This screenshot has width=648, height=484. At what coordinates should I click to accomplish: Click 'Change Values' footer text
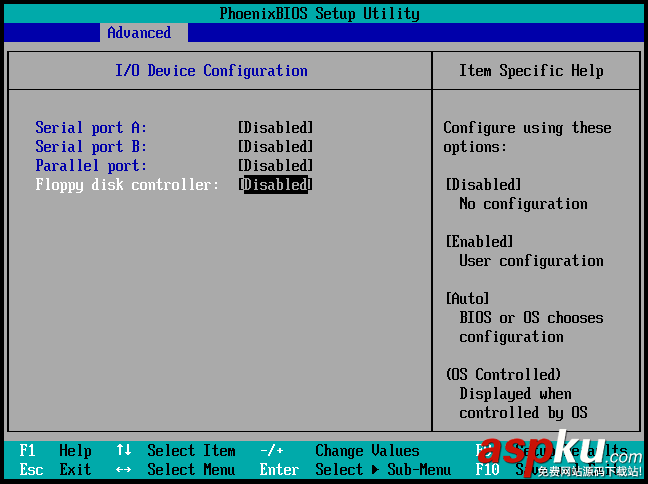pyautogui.click(x=367, y=450)
